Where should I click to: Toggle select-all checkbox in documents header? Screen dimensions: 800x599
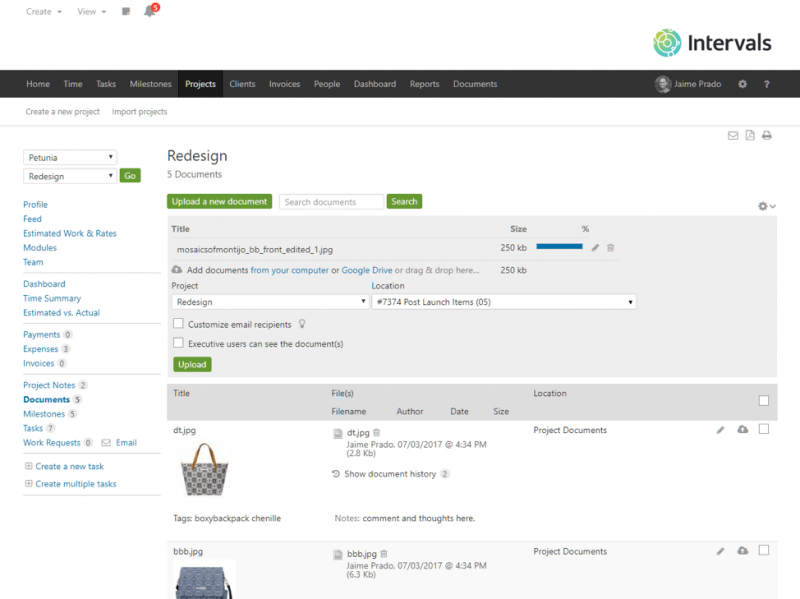tap(763, 401)
